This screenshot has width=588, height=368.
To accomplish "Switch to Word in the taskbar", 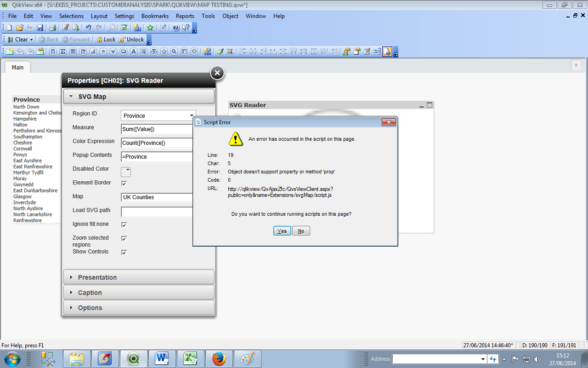I will pos(162,359).
